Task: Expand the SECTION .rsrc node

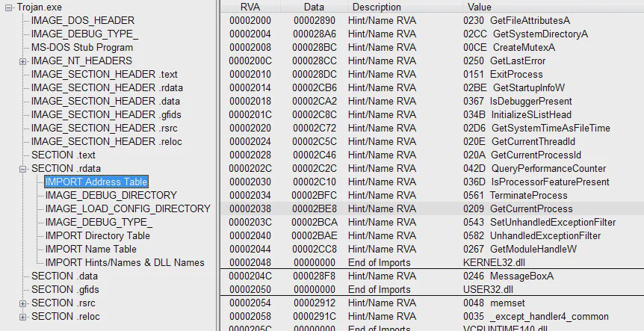Action: point(22,303)
